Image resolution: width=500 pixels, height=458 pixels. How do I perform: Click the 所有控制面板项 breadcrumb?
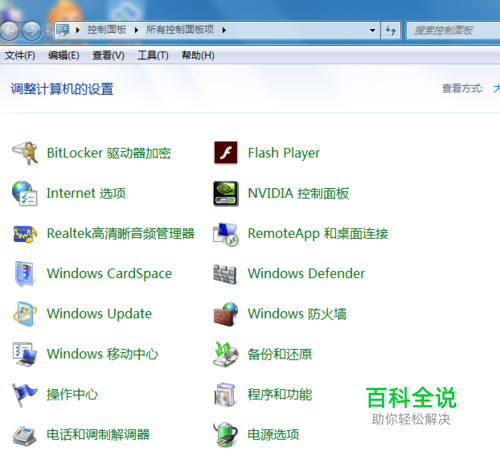180,30
